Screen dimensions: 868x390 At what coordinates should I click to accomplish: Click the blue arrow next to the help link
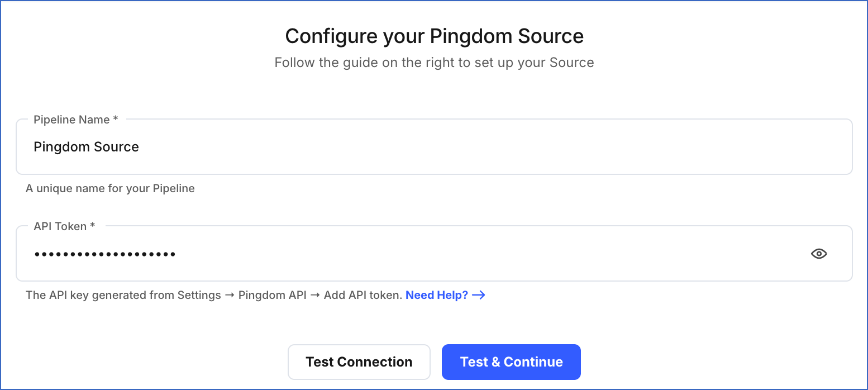click(479, 294)
